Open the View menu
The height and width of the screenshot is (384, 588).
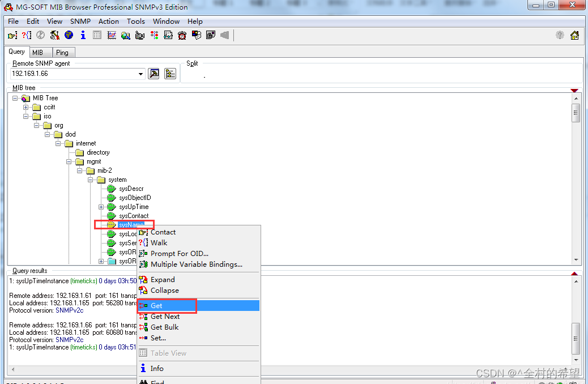coord(54,22)
